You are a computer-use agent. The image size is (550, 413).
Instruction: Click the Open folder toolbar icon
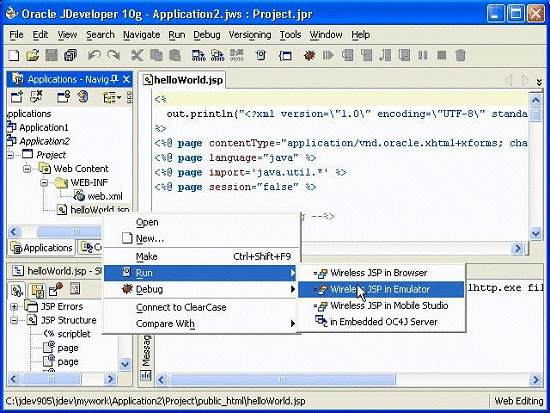[x=33, y=55]
